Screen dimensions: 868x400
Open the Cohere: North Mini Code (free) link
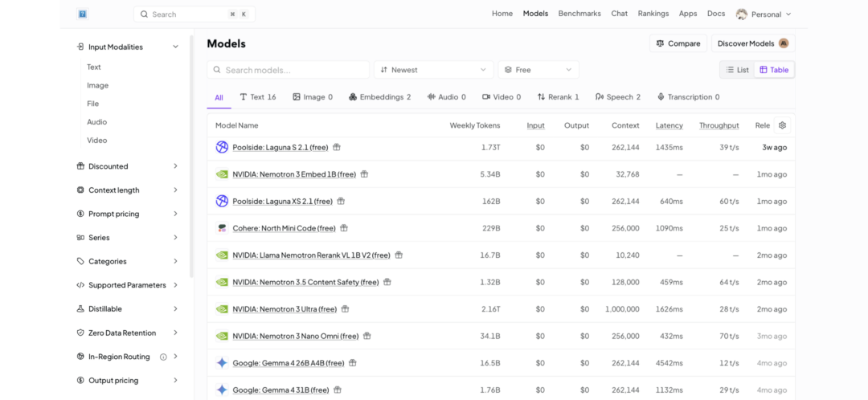[x=284, y=228]
